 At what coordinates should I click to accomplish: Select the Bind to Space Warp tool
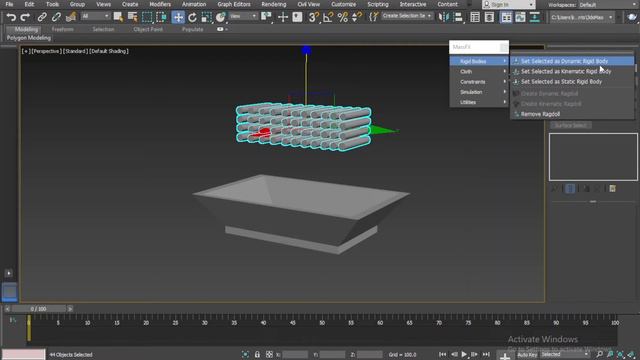[71, 17]
